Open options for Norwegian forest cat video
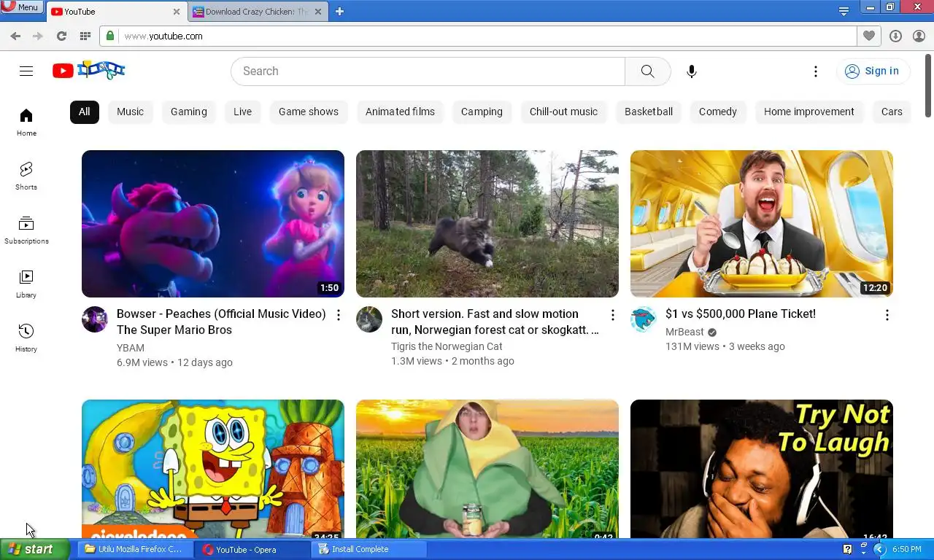Screen dimensions: 934x560 [612, 315]
